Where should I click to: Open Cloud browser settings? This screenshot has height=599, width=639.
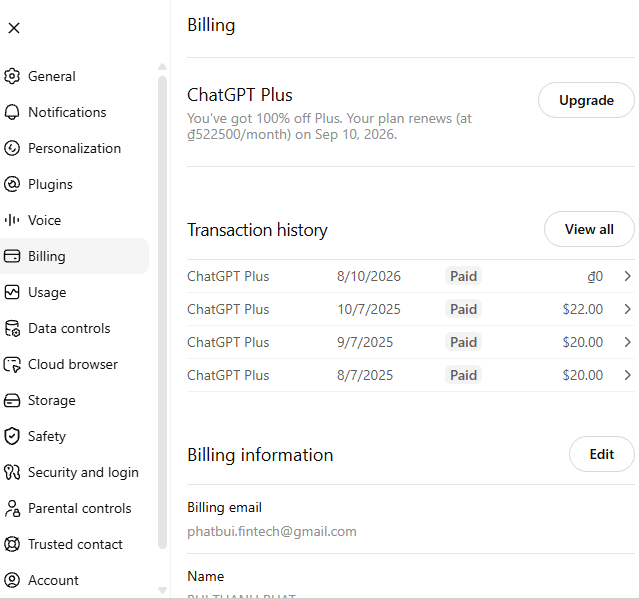(x=74, y=364)
